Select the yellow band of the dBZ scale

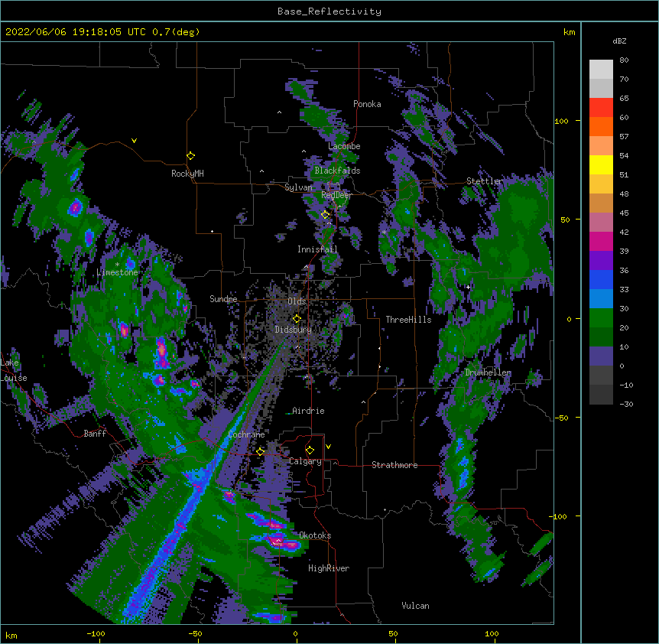tap(601, 164)
